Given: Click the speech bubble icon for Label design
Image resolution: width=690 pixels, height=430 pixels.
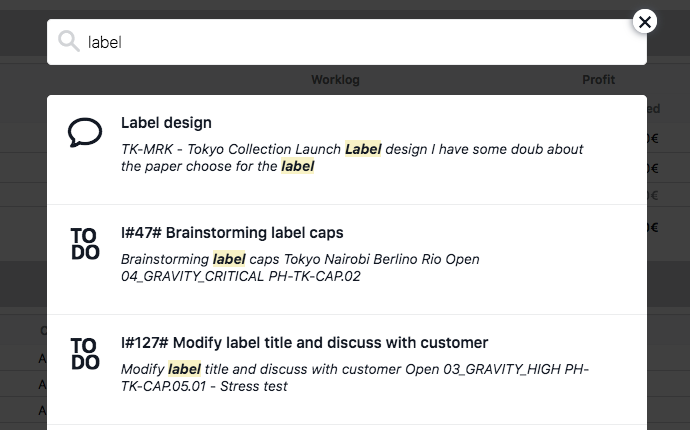Looking at the screenshot, I should click(85, 133).
